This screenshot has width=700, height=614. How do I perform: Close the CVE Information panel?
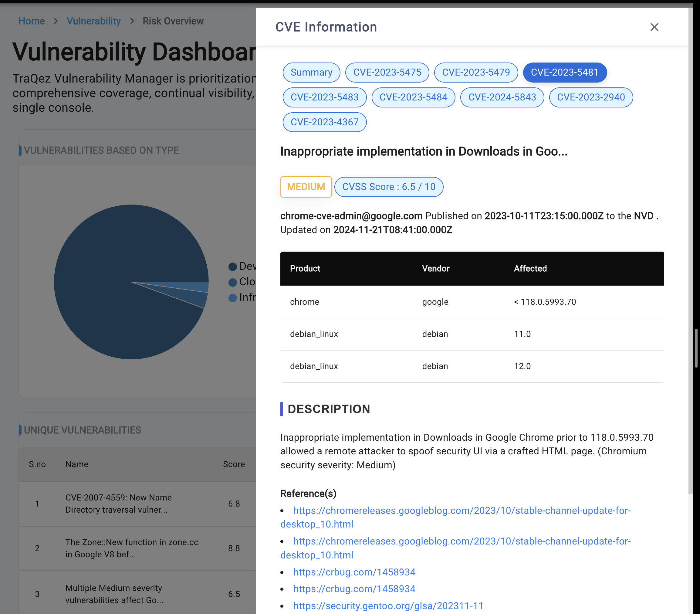(x=654, y=27)
